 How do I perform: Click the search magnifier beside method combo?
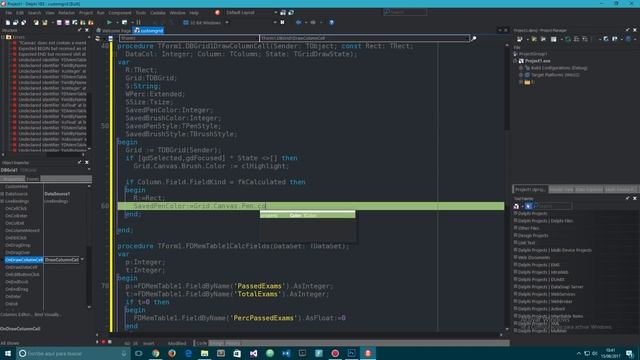[473, 38]
